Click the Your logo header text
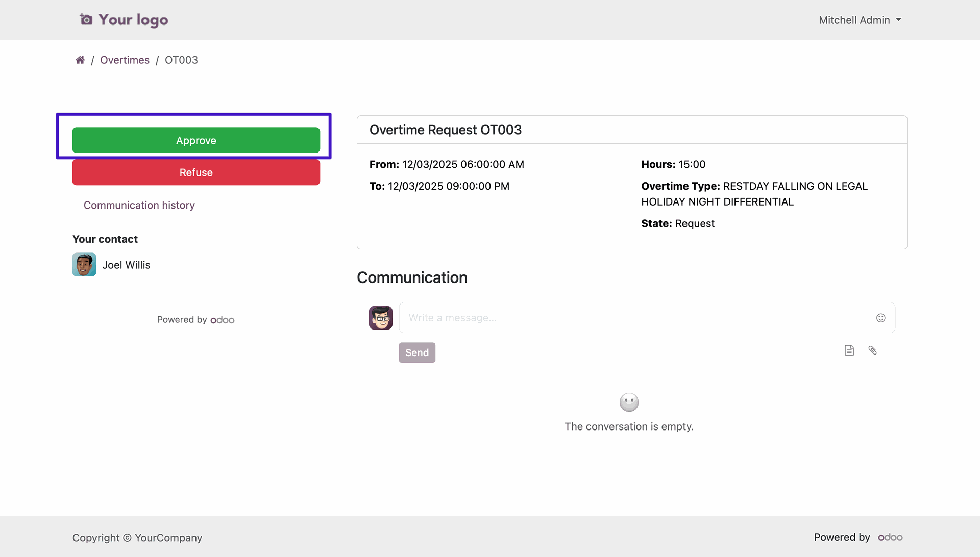 point(133,20)
